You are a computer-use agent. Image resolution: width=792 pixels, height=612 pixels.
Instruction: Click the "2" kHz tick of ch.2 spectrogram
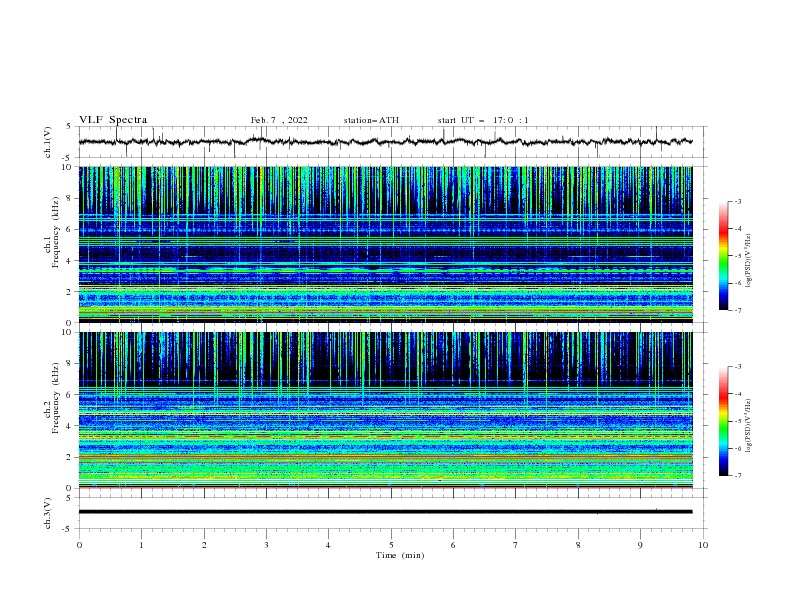69,457
